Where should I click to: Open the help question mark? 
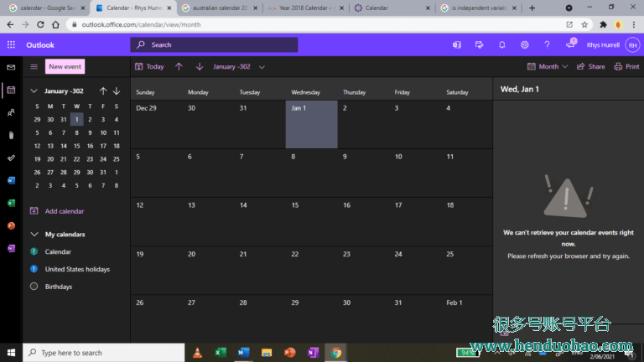click(x=547, y=44)
